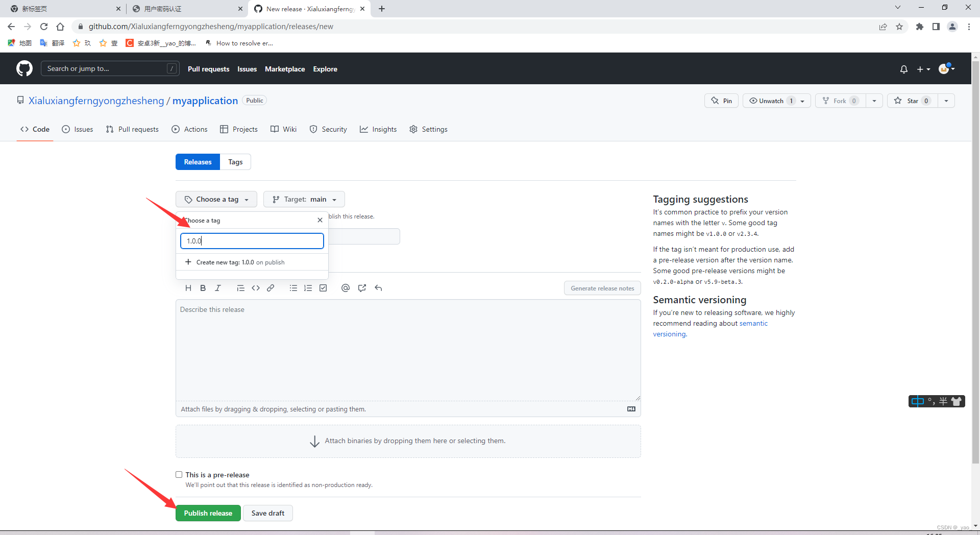Close the Choose a tag popup
The height and width of the screenshot is (535, 980).
[x=320, y=220]
